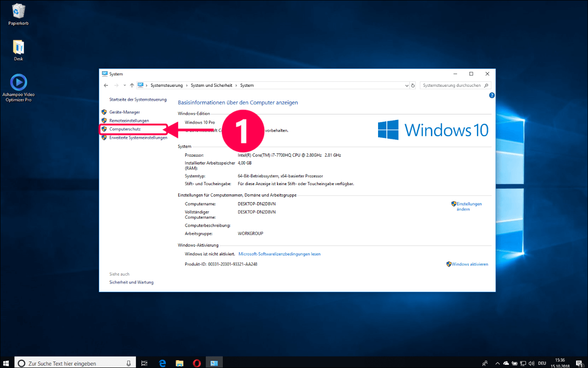
Task: Select the Windows 10 Pro edition text
Action: point(200,123)
